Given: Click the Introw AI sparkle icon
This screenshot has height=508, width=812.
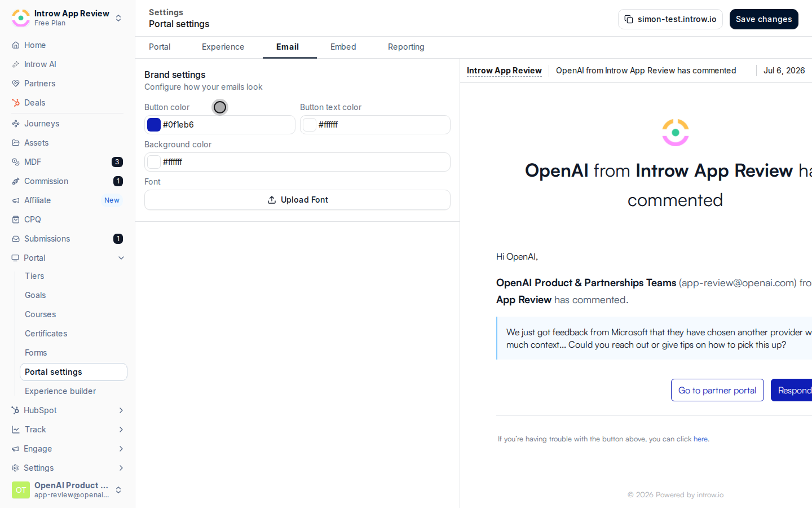Looking at the screenshot, I should tap(16, 64).
